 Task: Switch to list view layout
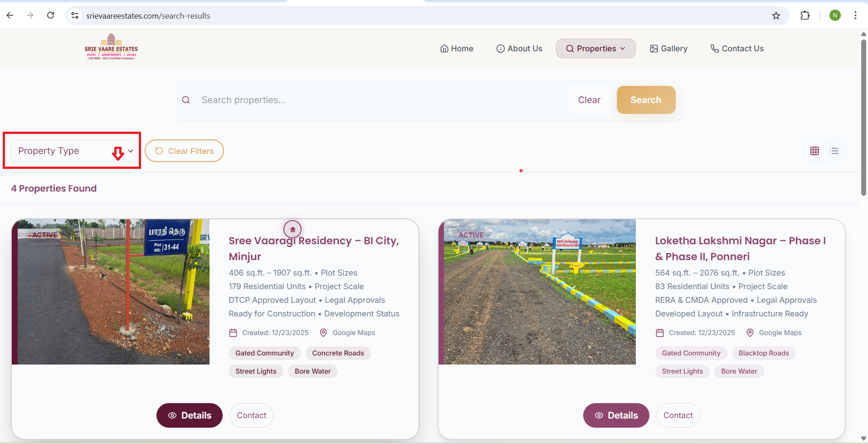[x=834, y=151]
